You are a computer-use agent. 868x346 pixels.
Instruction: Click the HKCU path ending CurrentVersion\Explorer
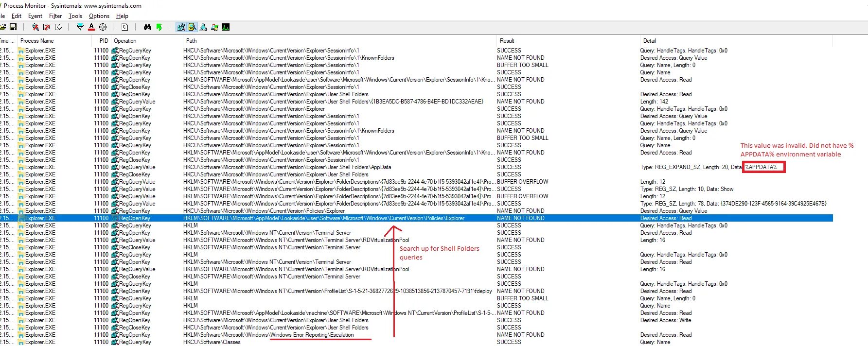coord(254,109)
